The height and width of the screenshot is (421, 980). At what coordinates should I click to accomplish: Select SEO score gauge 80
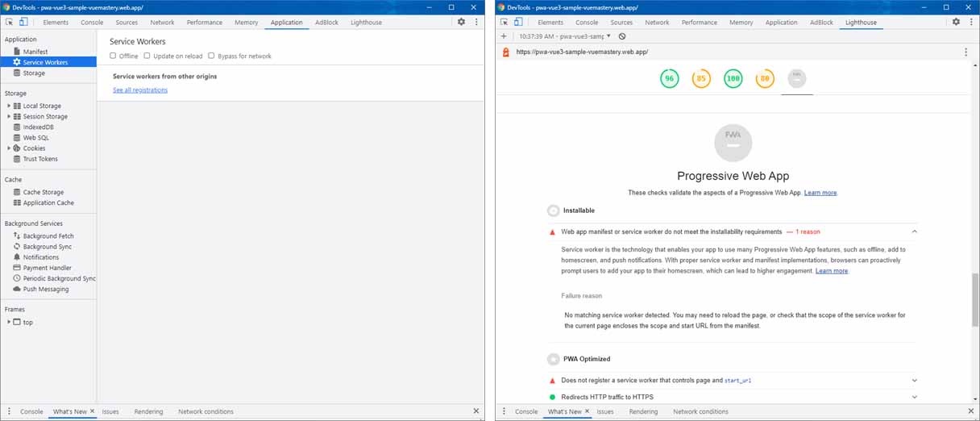[765, 79]
